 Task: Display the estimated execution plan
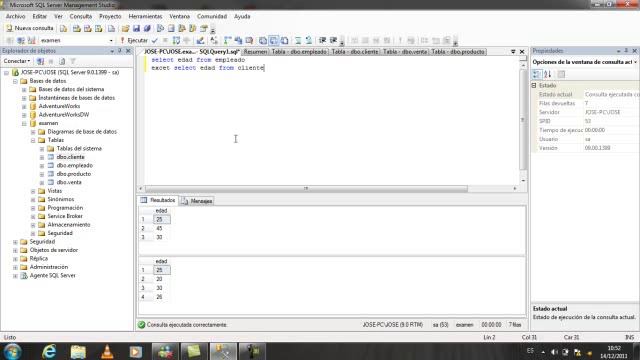(x=176, y=40)
